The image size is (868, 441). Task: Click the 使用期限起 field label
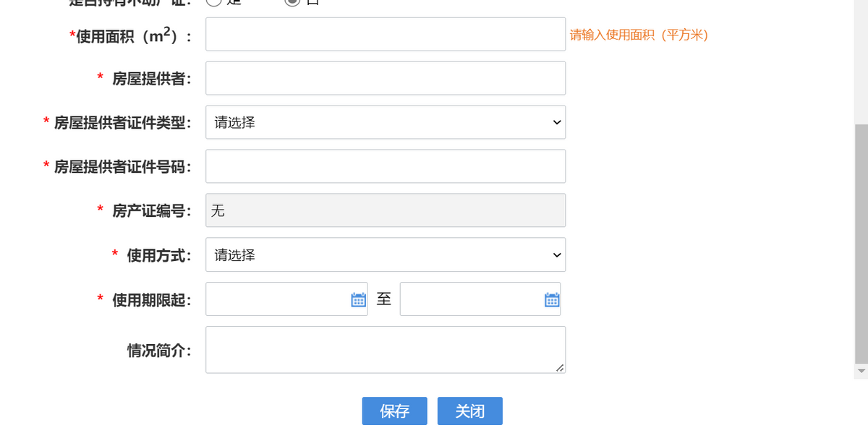pos(150,299)
